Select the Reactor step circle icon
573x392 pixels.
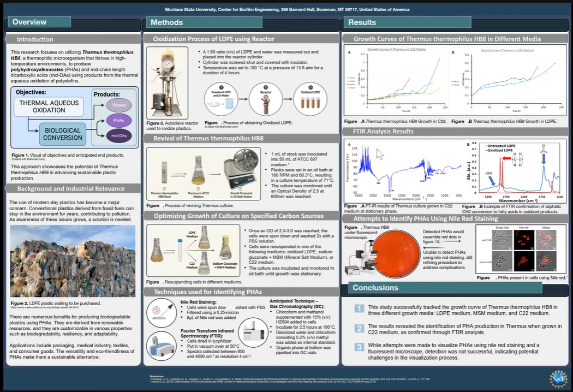[266, 99]
